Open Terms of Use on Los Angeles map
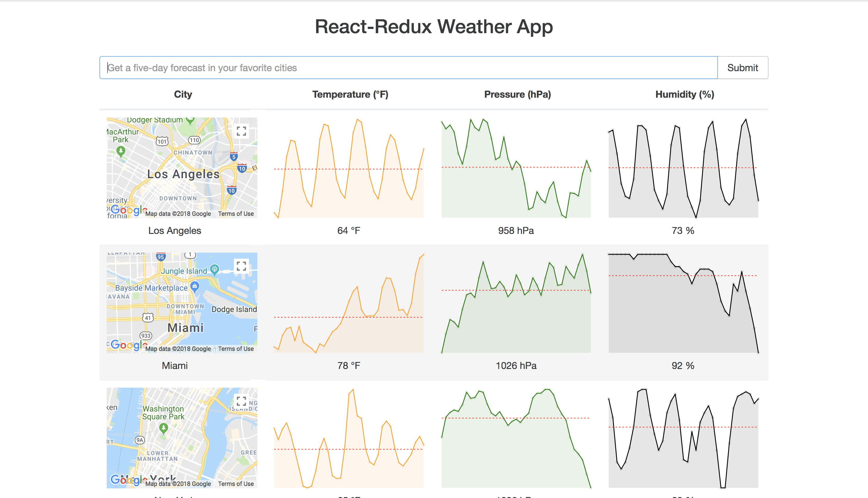 [236, 214]
